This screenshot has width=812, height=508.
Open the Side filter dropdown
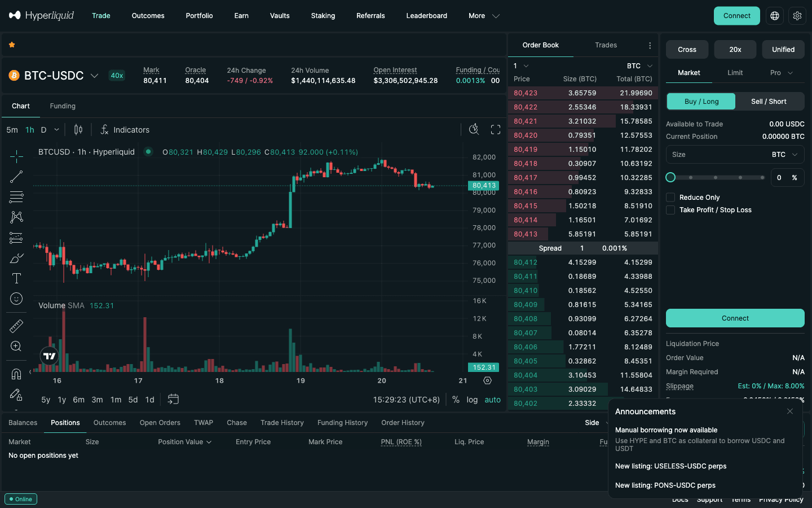coord(597,423)
